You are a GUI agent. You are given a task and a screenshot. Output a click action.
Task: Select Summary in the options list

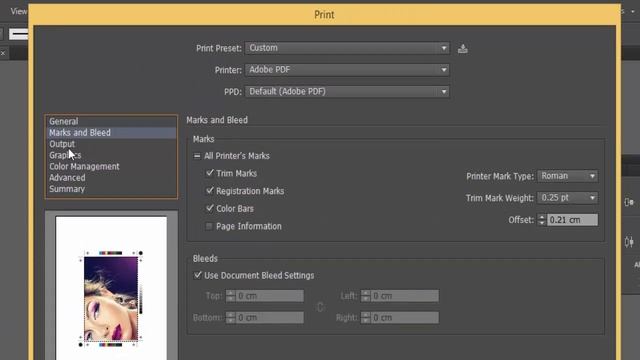pos(111,189)
